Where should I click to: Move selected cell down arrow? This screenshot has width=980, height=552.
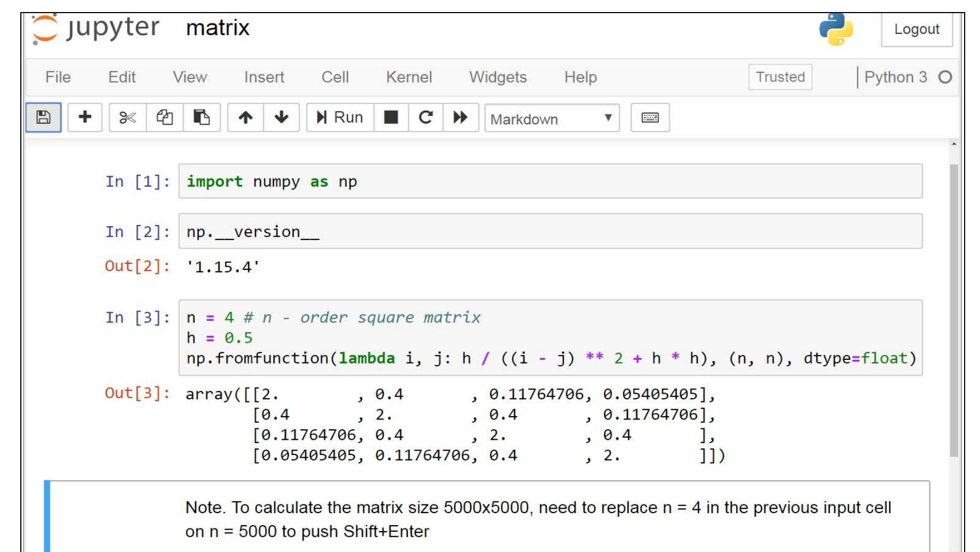282,117
